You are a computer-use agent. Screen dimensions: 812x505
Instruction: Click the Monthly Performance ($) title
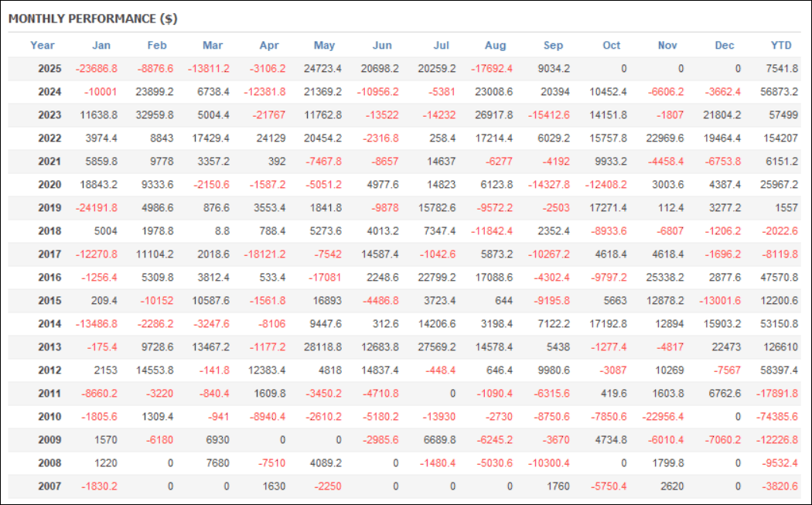point(93,18)
